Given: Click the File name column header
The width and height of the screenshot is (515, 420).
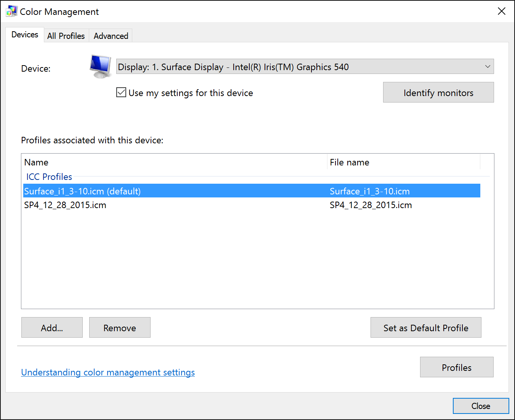Looking at the screenshot, I should (404, 162).
